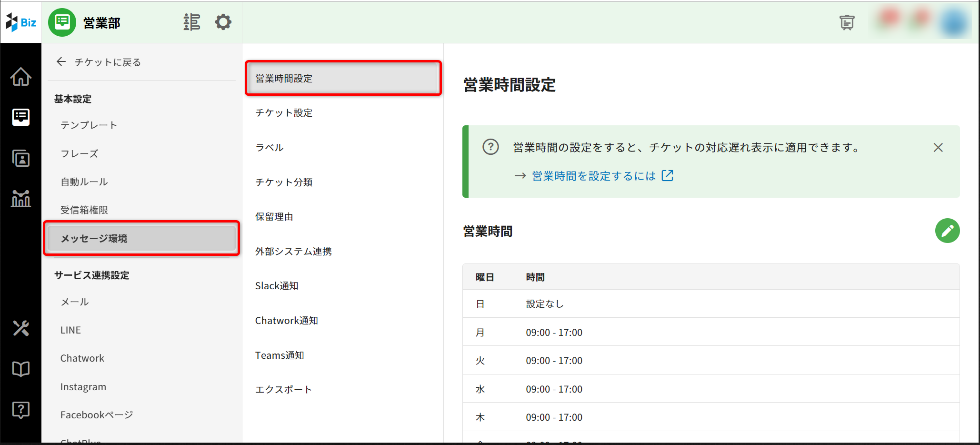Click the help question mark sidebar icon
This screenshot has height=445, width=980.
[x=21, y=409]
